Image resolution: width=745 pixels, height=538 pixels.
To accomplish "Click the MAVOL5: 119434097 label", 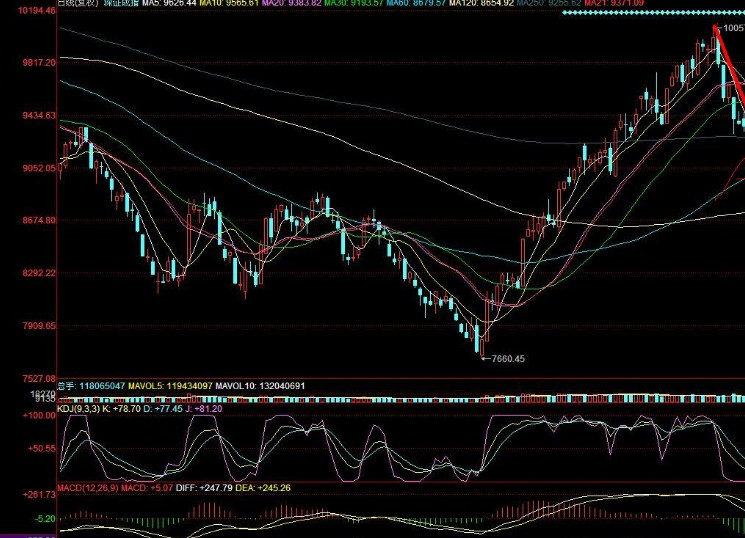I will 170,386.
